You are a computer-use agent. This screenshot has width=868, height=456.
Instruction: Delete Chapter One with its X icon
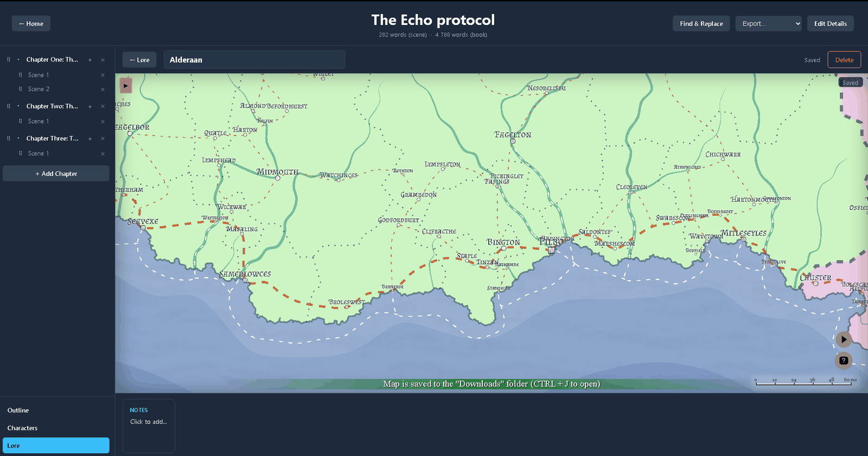pyautogui.click(x=103, y=60)
